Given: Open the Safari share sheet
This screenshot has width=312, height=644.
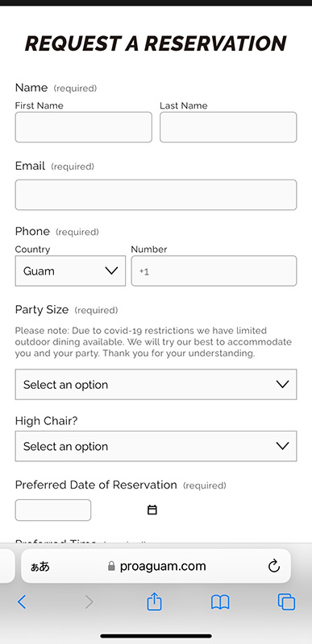Looking at the screenshot, I should (154, 601).
